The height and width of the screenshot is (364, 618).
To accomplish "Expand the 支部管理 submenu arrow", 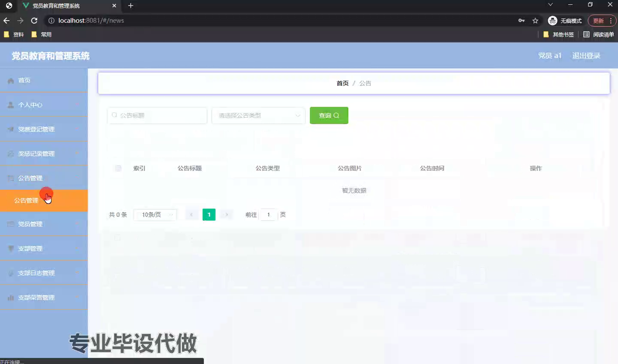I will click(77, 249).
